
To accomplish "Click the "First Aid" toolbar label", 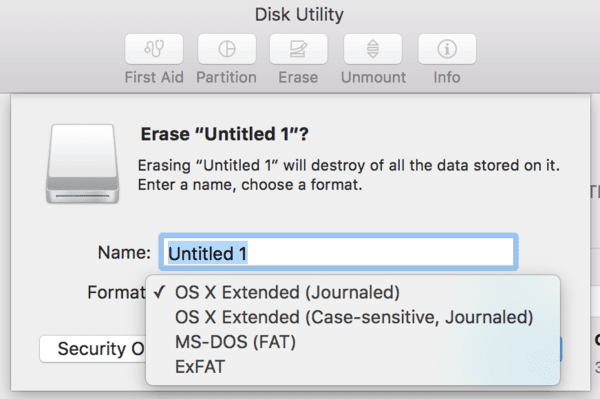I will coord(154,77).
